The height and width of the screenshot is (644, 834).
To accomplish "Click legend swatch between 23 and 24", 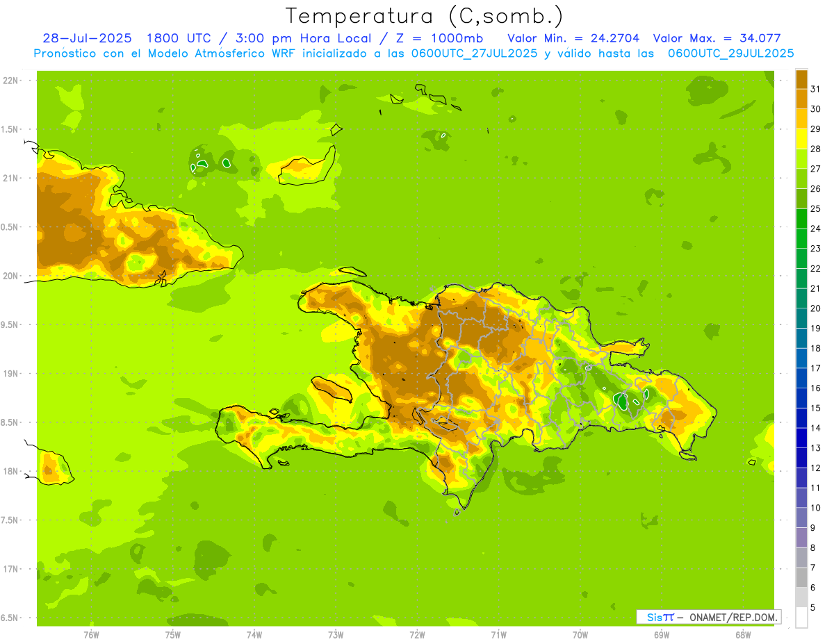I will point(801,238).
